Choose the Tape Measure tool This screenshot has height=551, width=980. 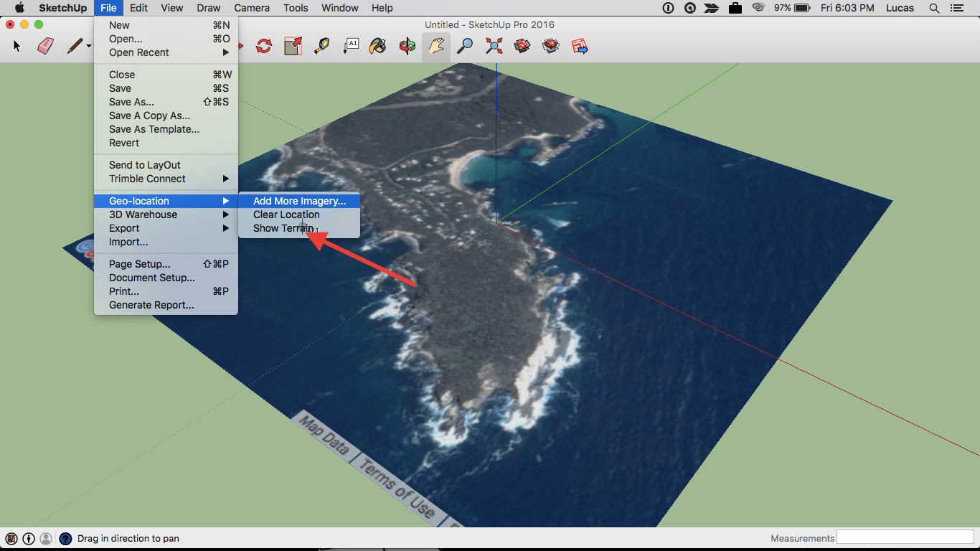click(322, 47)
